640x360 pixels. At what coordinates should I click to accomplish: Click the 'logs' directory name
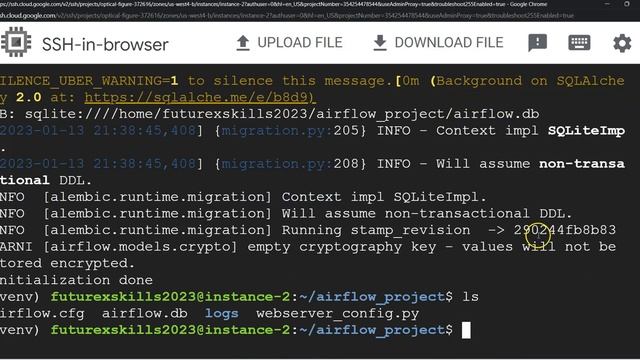tap(222, 313)
